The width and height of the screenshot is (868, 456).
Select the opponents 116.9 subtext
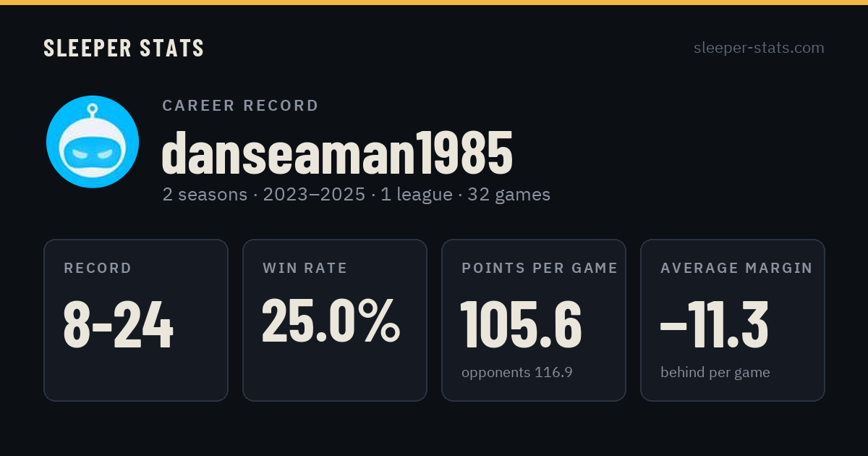517,373
